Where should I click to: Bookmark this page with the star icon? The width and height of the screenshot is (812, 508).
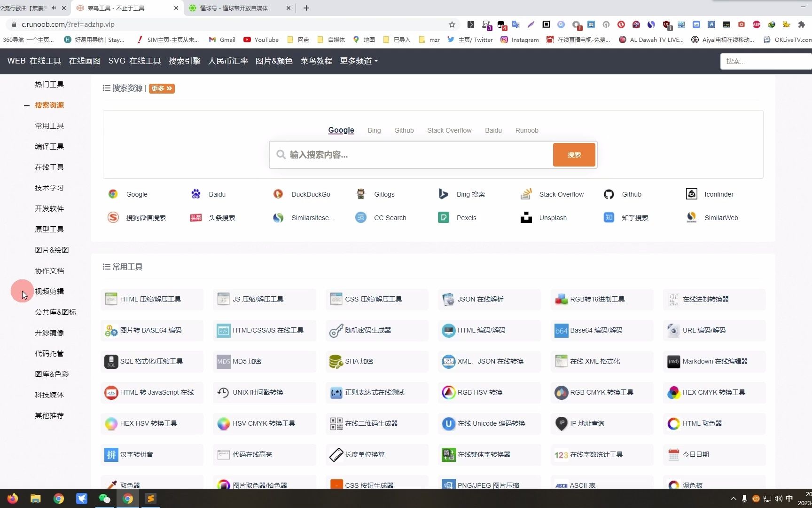(452, 24)
